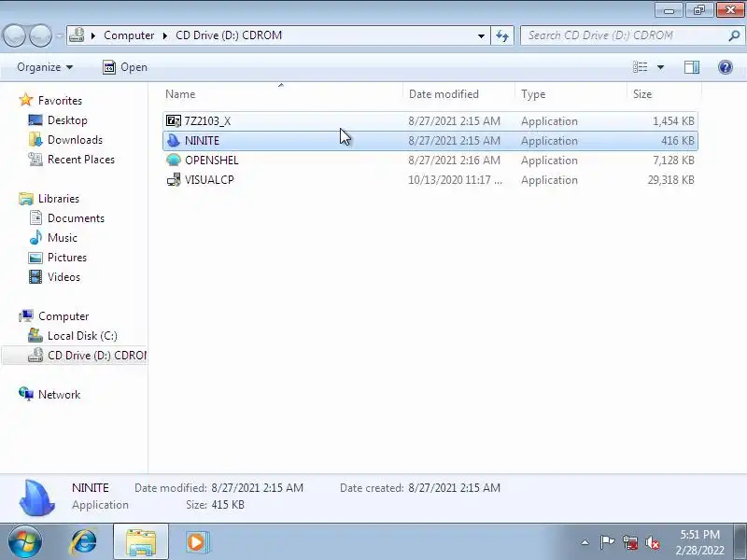Open Windows Media Player from taskbar

[197, 542]
